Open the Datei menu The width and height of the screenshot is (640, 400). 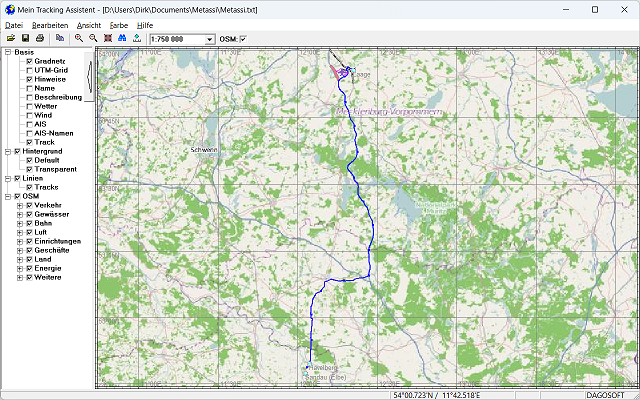pyautogui.click(x=14, y=23)
